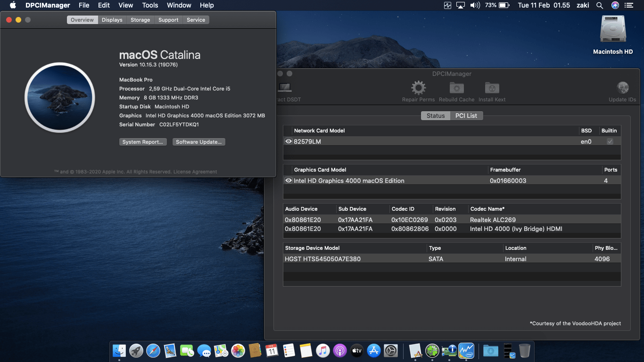The height and width of the screenshot is (362, 644).
Task: Click the zaki user name in menu bar
Action: [x=583, y=5]
